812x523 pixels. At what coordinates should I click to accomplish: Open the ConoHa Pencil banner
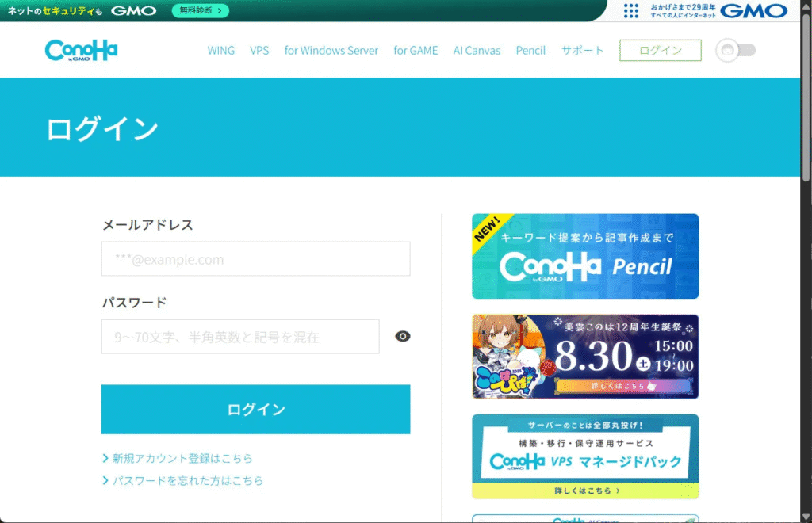click(x=585, y=256)
